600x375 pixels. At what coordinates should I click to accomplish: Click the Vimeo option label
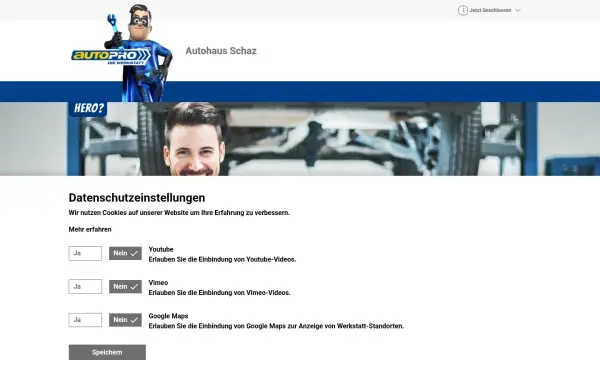[x=158, y=283]
